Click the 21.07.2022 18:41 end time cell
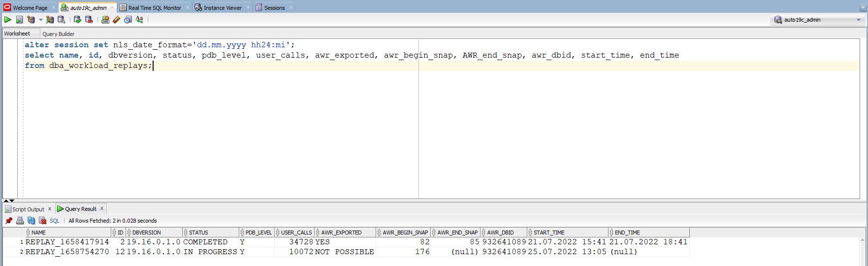868x266 pixels. [x=649, y=242]
